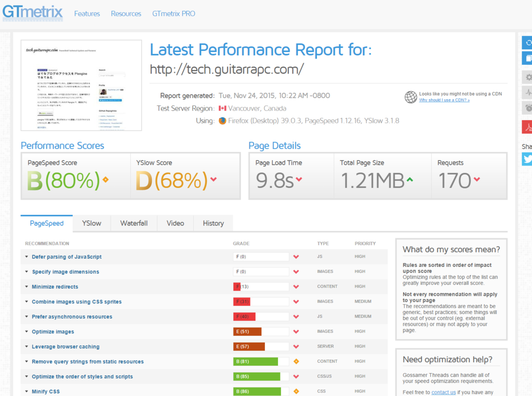This screenshot has width=532, height=396.
Task: Click the F (0) grade bar for Defer parsing
Action: coord(261,257)
